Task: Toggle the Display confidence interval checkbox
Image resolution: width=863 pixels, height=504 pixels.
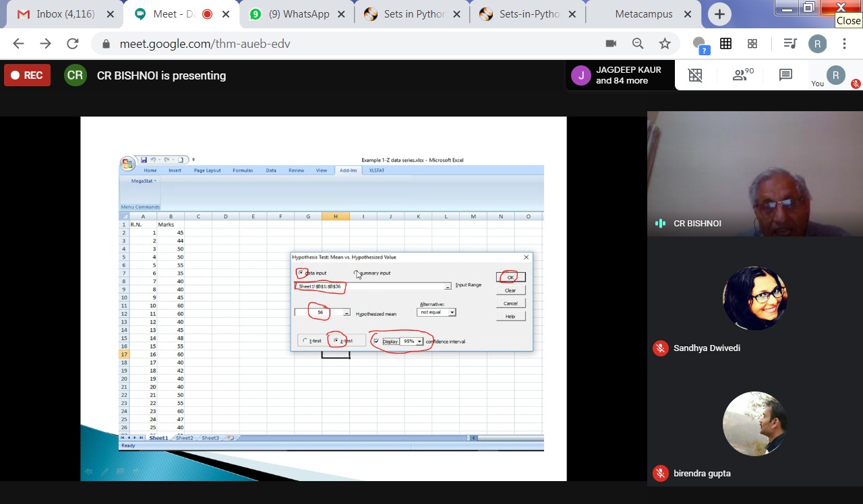Action: [x=376, y=342]
